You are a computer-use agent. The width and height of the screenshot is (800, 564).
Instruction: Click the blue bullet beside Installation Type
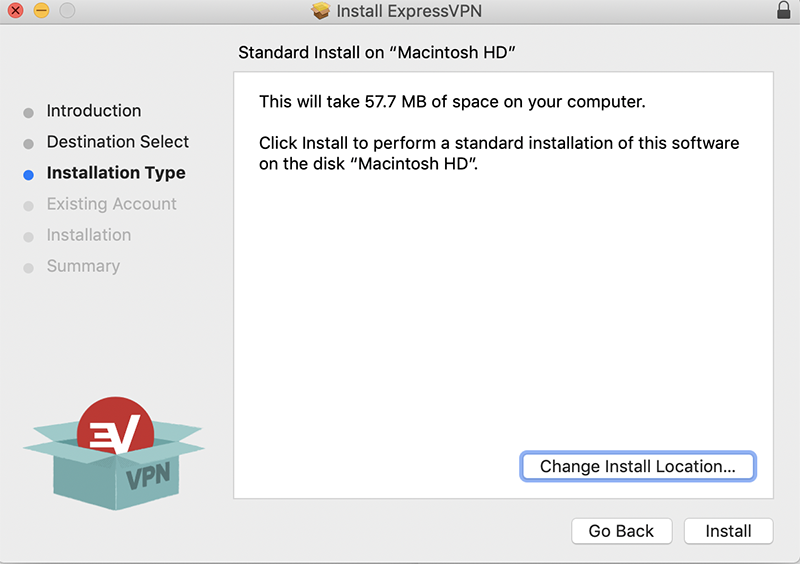click(x=29, y=175)
